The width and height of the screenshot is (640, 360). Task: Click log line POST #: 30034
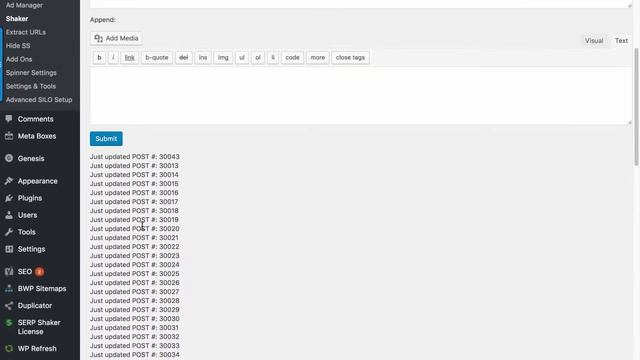(x=135, y=355)
